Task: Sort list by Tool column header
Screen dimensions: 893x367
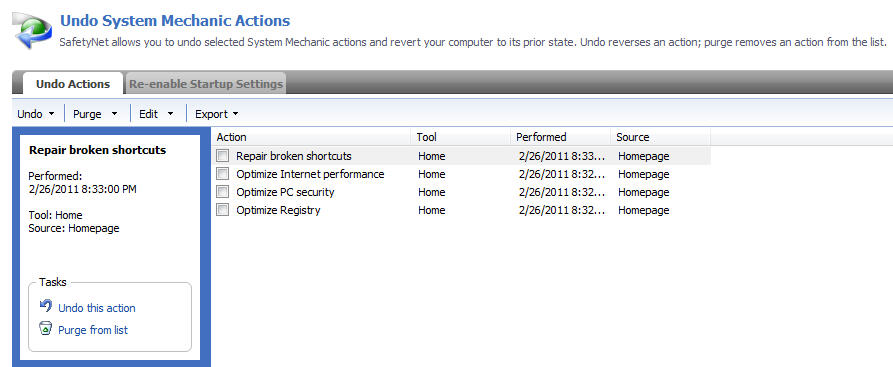Action: (460, 137)
